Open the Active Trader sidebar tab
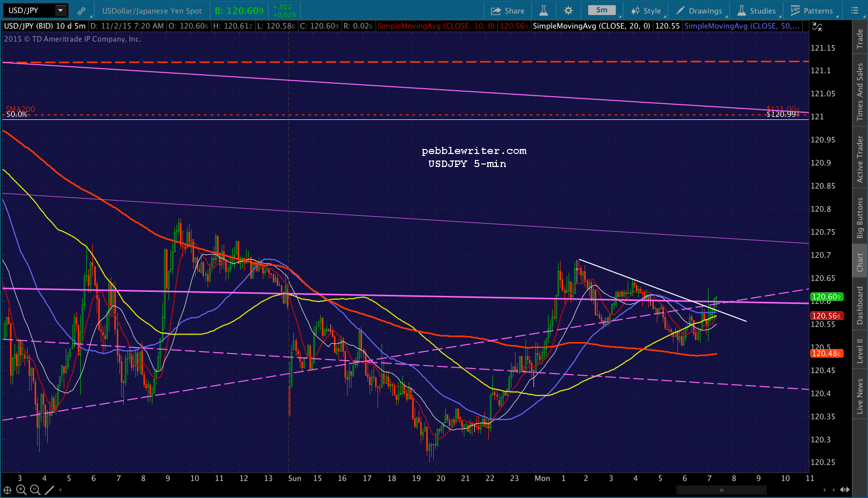868x498 pixels. pyautogui.click(x=860, y=158)
